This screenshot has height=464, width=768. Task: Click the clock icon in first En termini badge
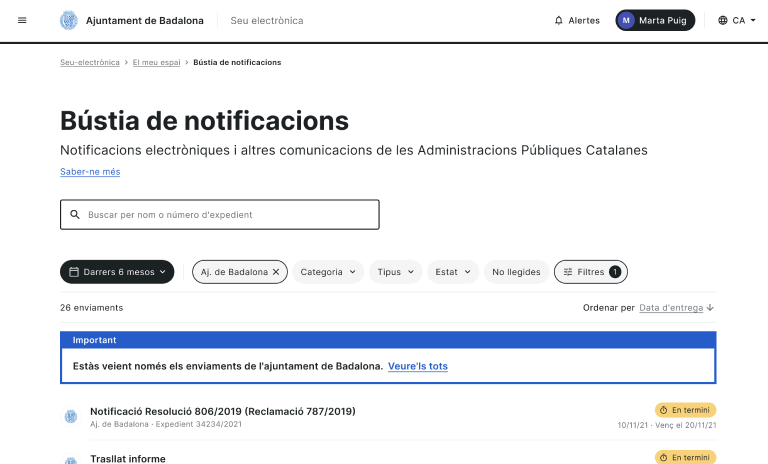pos(664,410)
